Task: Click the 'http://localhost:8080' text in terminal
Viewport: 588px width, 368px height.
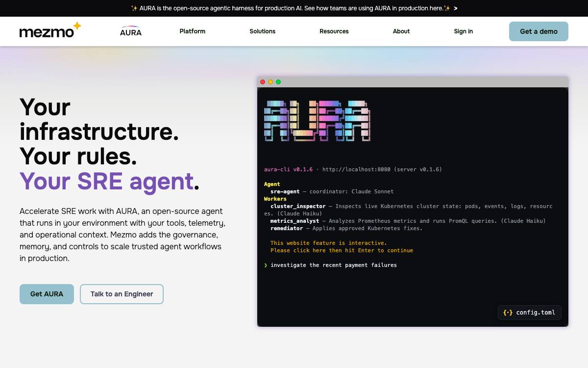Action: point(356,169)
